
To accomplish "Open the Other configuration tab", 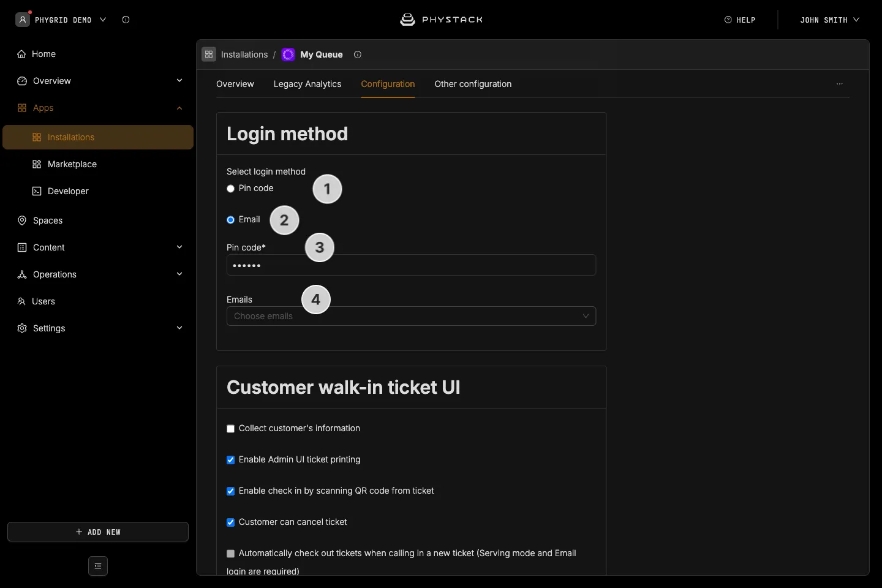I will pos(473,84).
